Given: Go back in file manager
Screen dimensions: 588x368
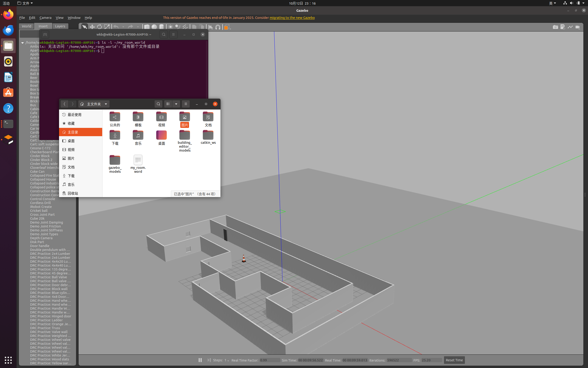Looking at the screenshot, I should (x=65, y=104).
